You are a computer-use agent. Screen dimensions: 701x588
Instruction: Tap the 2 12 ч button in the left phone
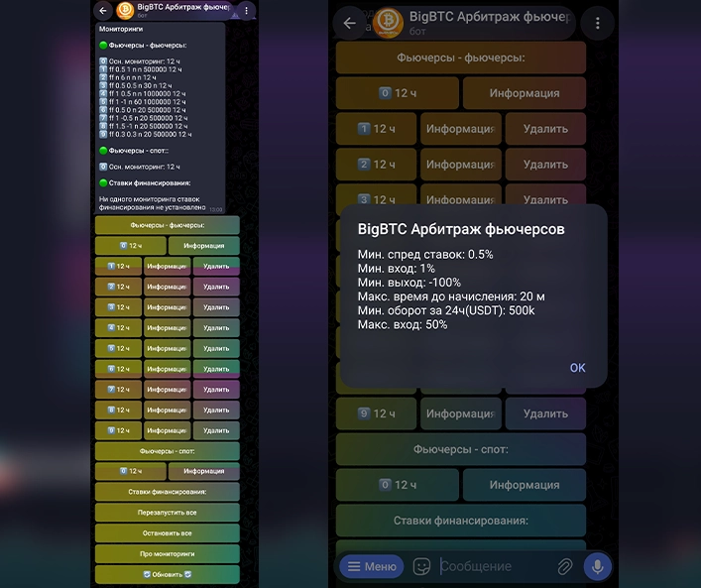(118, 288)
